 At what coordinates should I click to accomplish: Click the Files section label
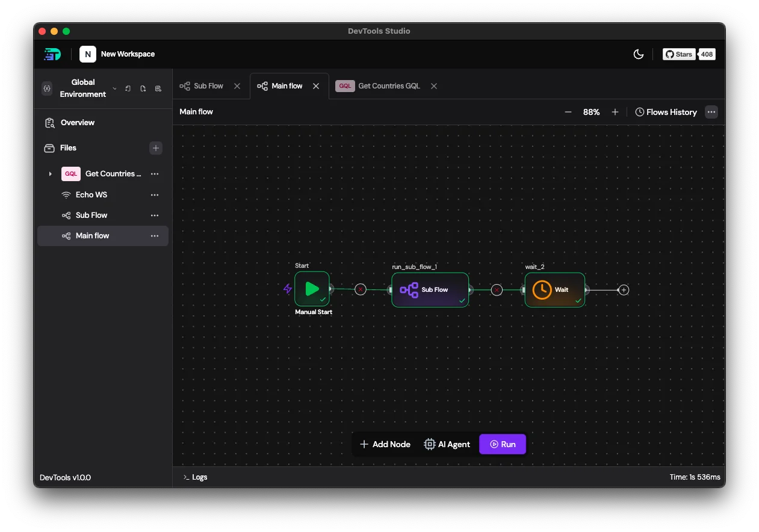click(68, 147)
